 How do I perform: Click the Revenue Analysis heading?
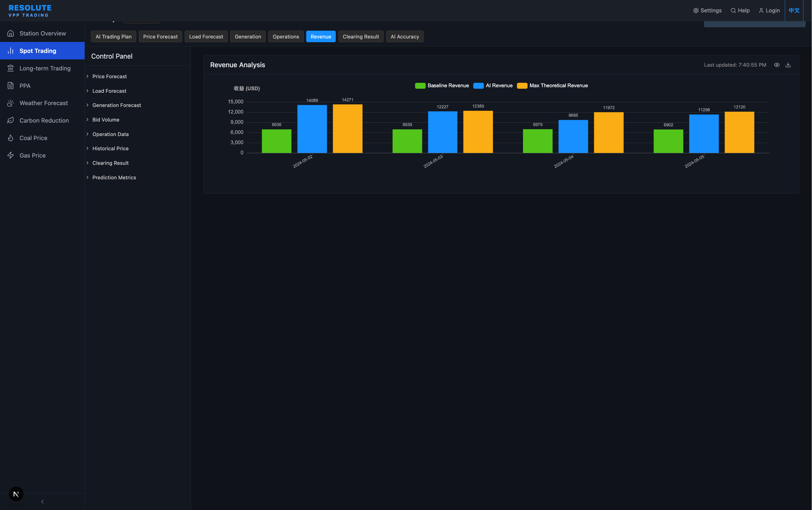pos(237,65)
